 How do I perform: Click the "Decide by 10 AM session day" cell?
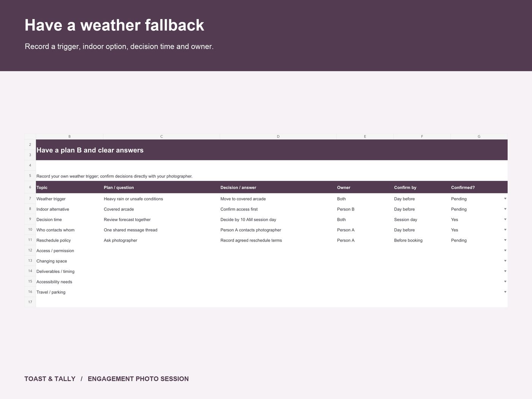pyautogui.click(x=278, y=220)
